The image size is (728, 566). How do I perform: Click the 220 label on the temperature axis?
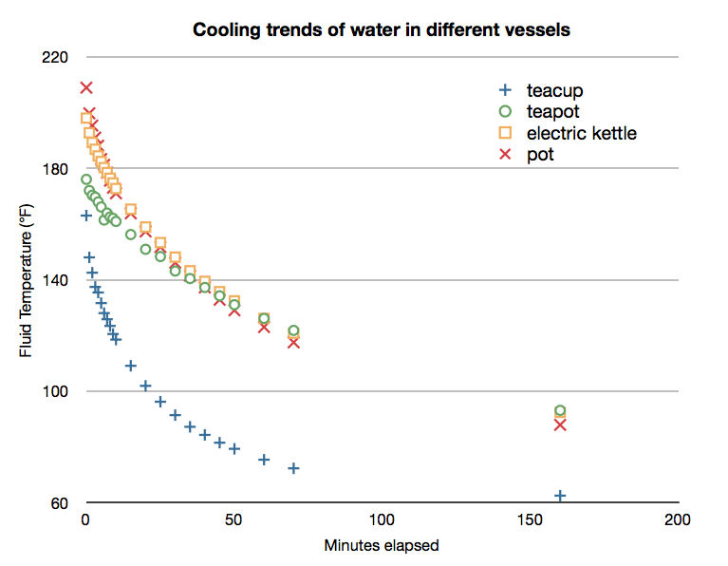pos(55,58)
